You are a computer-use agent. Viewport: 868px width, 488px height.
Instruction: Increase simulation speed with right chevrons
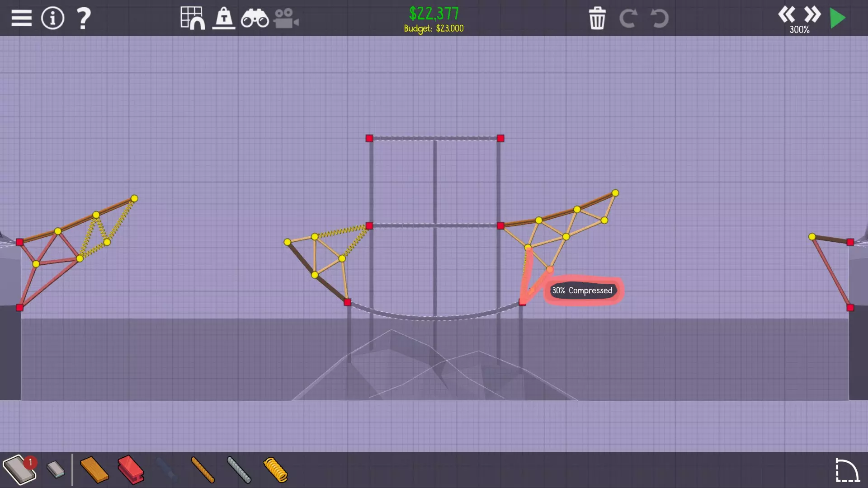pyautogui.click(x=812, y=14)
